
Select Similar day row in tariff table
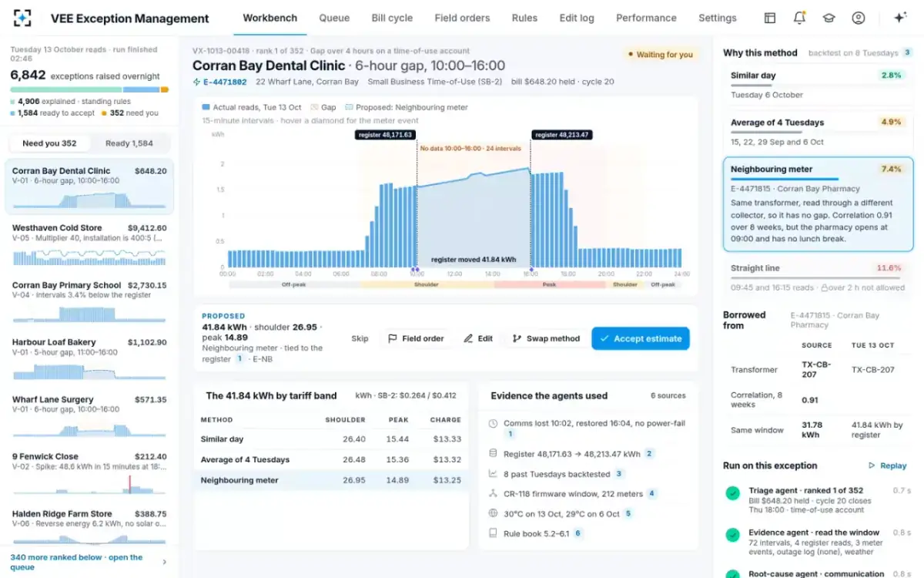tap(331, 439)
